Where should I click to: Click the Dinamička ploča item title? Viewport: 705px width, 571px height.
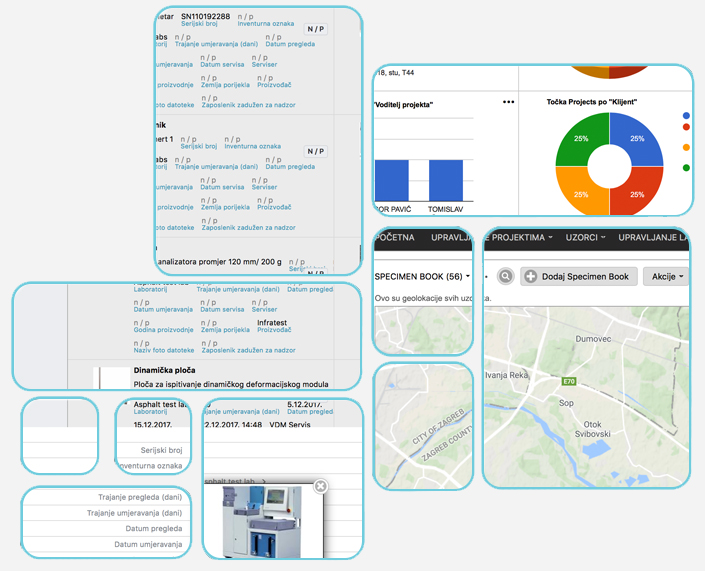[x=165, y=370]
